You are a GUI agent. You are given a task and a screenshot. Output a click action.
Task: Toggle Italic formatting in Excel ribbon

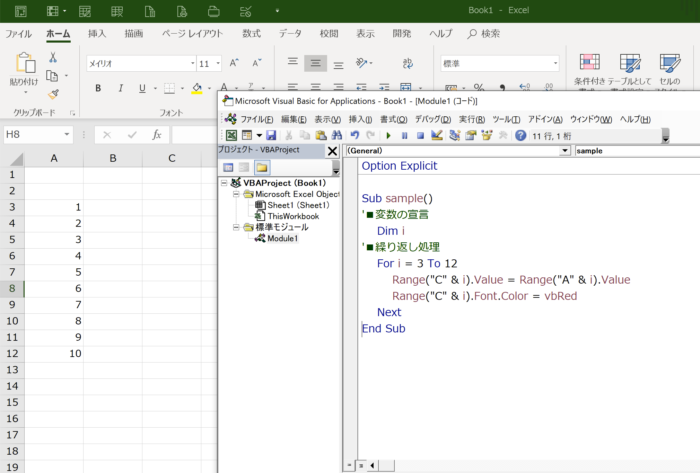[x=120, y=88]
